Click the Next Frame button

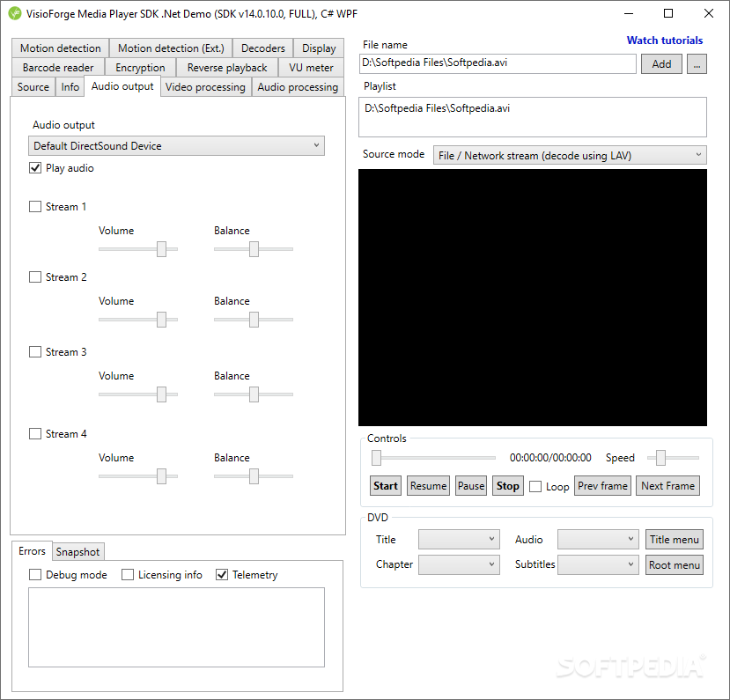pyautogui.click(x=668, y=486)
